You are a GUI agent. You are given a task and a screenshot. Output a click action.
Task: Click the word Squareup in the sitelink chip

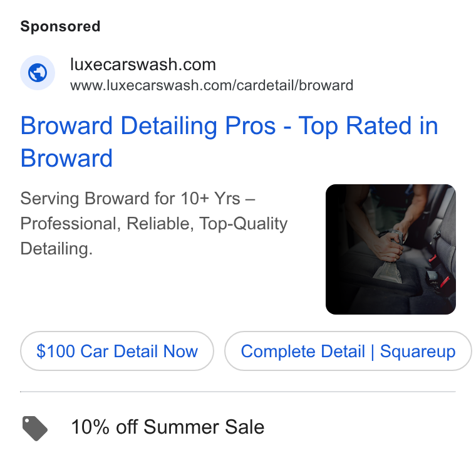coord(418,352)
